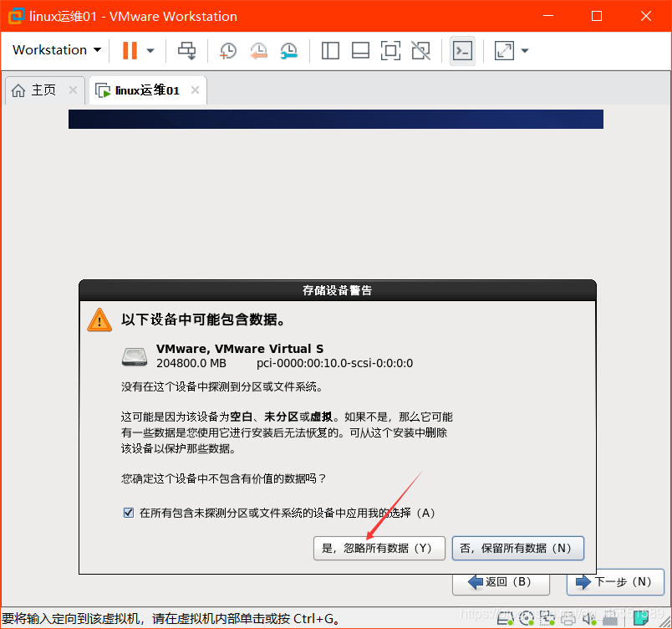This screenshot has height=629, width=672.
Task: Show or hide the thumbnail bar
Action: tap(360, 50)
